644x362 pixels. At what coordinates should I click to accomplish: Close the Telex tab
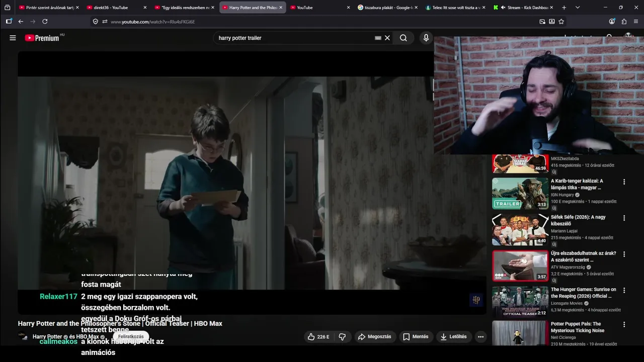pyautogui.click(x=484, y=8)
